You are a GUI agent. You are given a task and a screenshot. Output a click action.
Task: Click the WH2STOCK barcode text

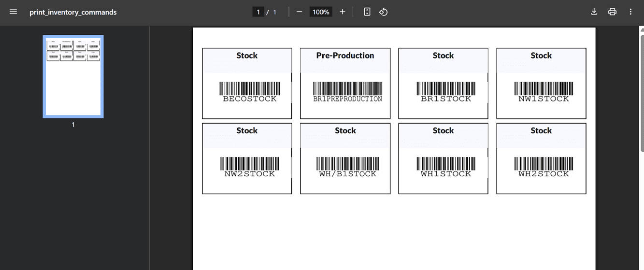[544, 174]
